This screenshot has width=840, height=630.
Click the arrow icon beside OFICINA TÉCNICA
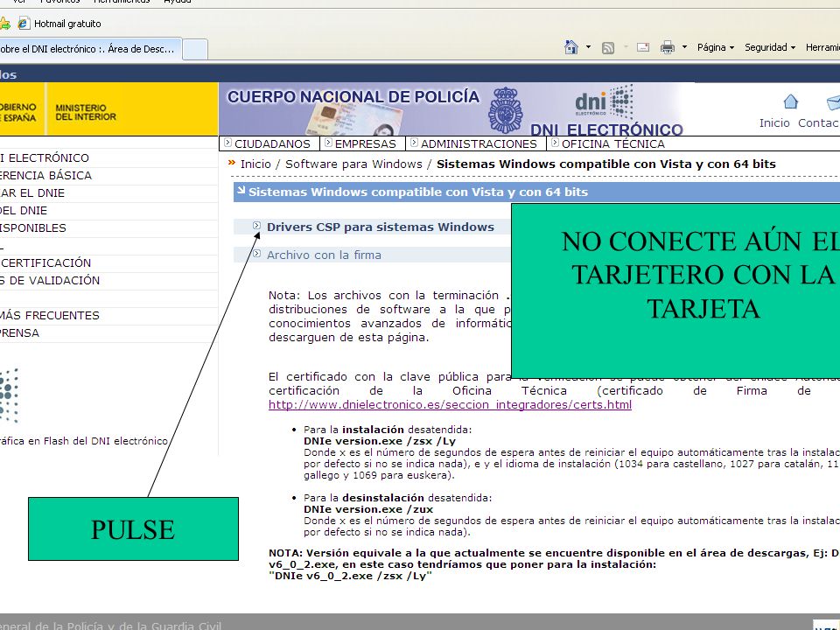click(x=555, y=143)
